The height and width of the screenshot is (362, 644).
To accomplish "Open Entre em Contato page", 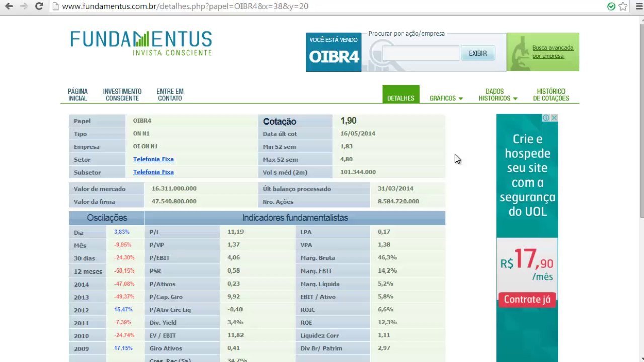I will click(170, 95).
